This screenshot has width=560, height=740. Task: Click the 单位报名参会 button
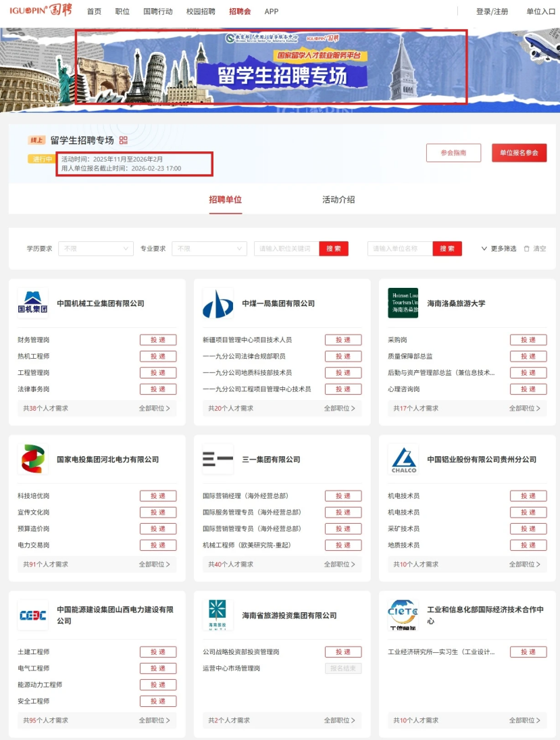coord(519,153)
